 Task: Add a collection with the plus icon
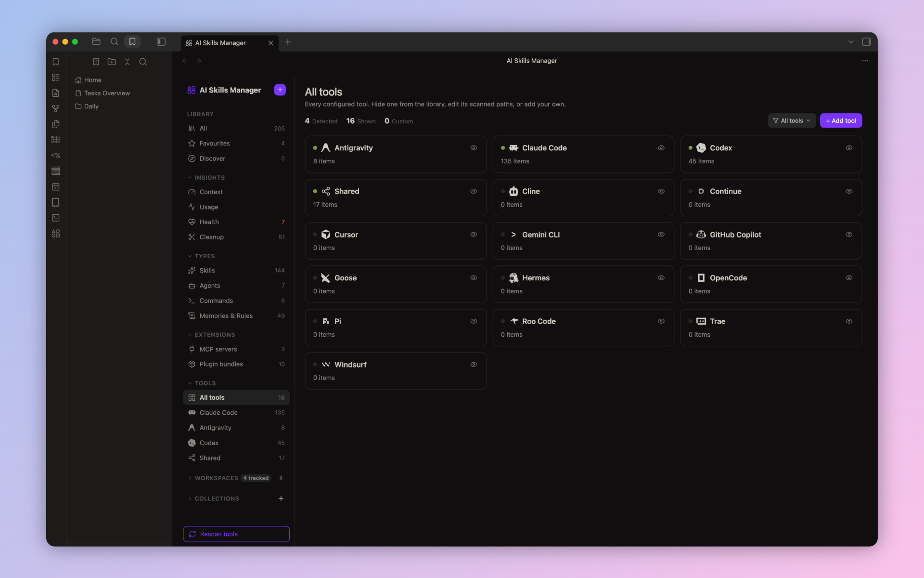tap(281, 499)
